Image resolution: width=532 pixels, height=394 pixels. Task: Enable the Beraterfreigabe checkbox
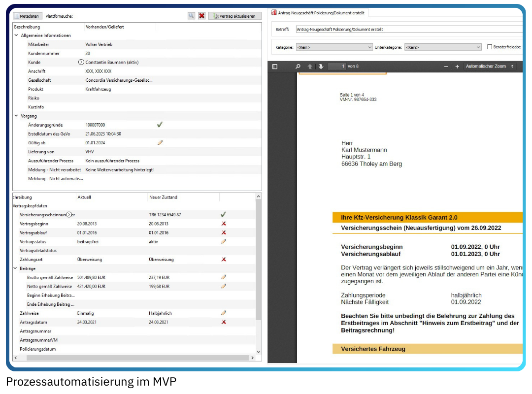pyautogui.click(x=490, y=47)
